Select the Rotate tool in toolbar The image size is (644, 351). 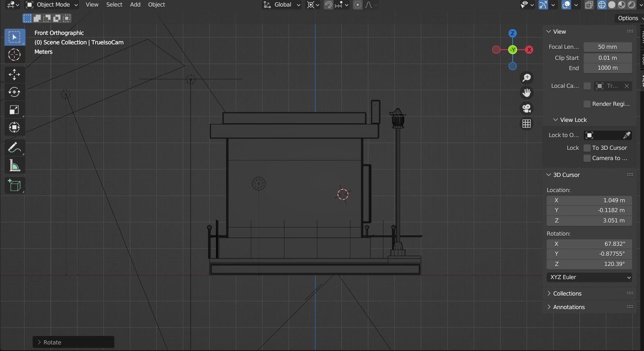tap(14, 92)
